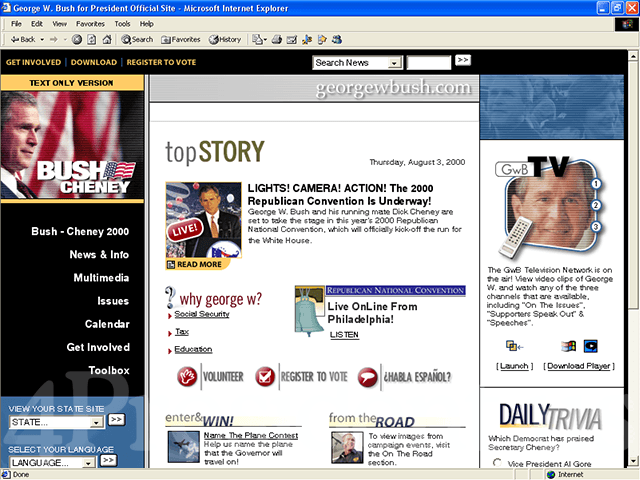This screenshot has width=640, height=480.
Task: Open the Social Security link
Action: (202, 314)
